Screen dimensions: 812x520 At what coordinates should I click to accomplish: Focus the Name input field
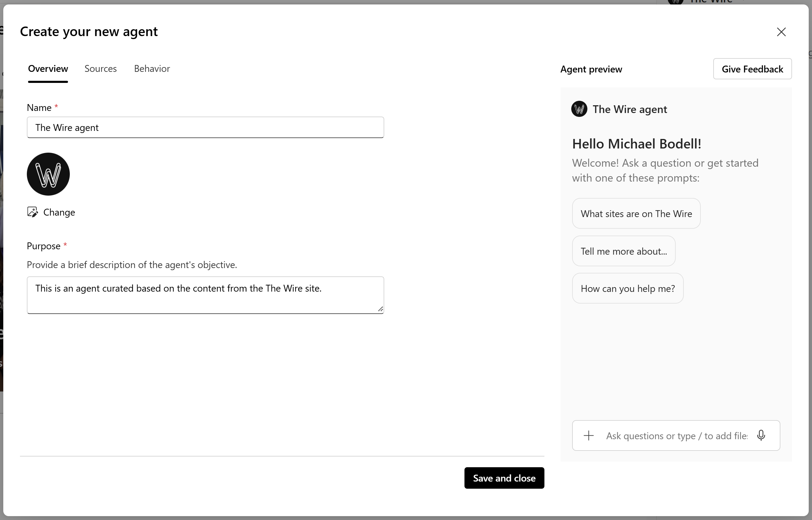(x=205, y=128)
